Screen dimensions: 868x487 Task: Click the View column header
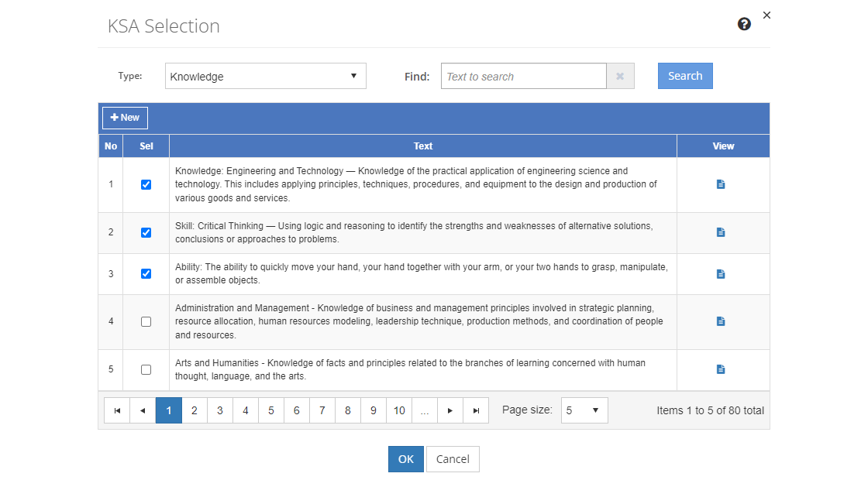723,146
